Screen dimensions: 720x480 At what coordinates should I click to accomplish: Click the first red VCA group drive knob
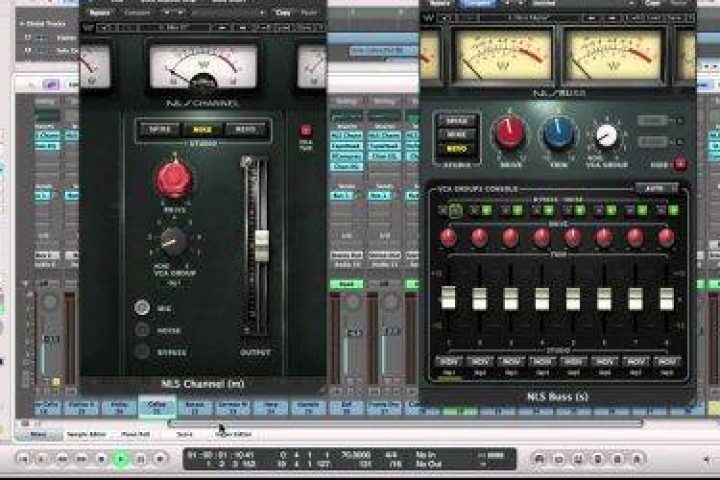(x=449, y=237)
